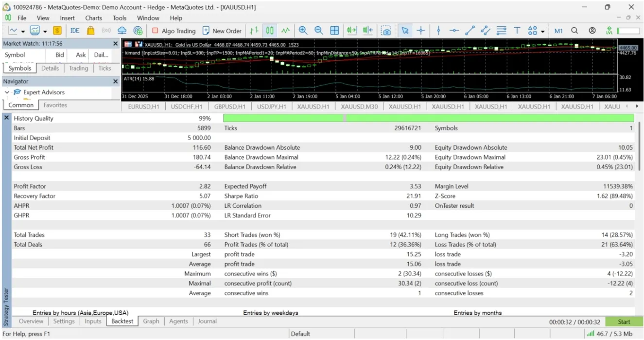Click the shapes objects icon
644x340 pixels.
[532, 31]
